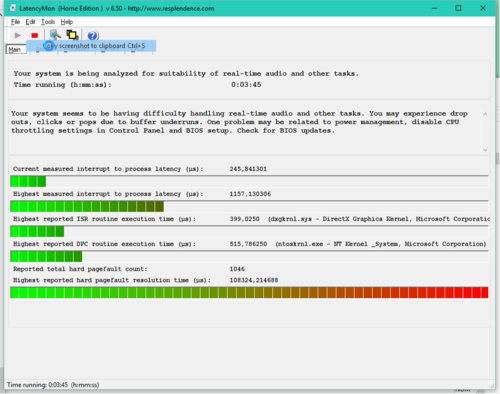Click the LatencyMon title bar app icon

pyautogui.click(x=13, y=8)
